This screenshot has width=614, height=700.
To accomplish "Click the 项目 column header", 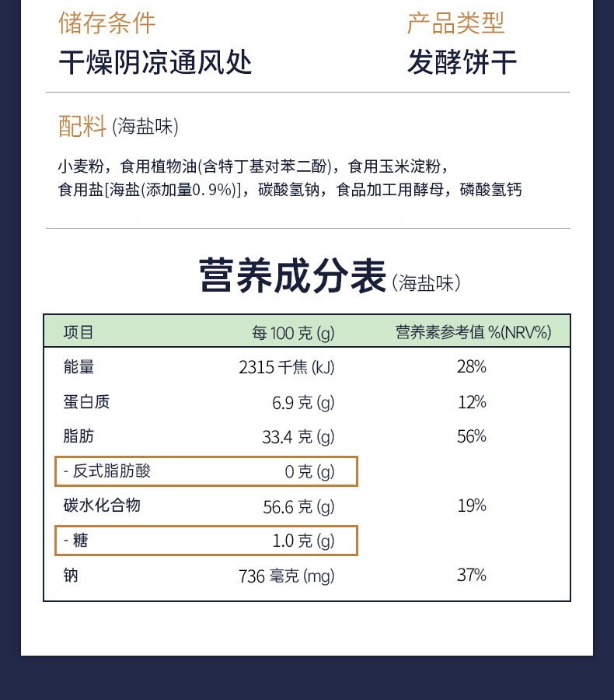I will pyautogui.click(x=78, y=332).
